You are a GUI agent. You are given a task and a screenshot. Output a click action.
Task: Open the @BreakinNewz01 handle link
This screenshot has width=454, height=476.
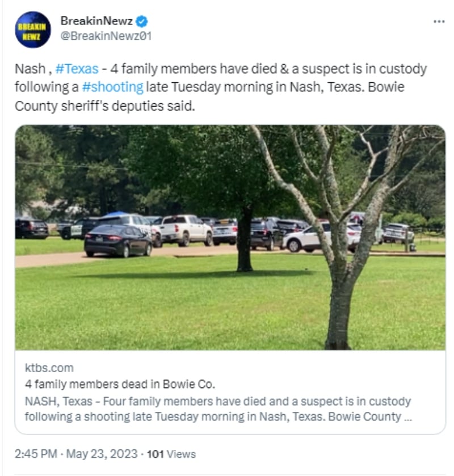pos(106,36)
